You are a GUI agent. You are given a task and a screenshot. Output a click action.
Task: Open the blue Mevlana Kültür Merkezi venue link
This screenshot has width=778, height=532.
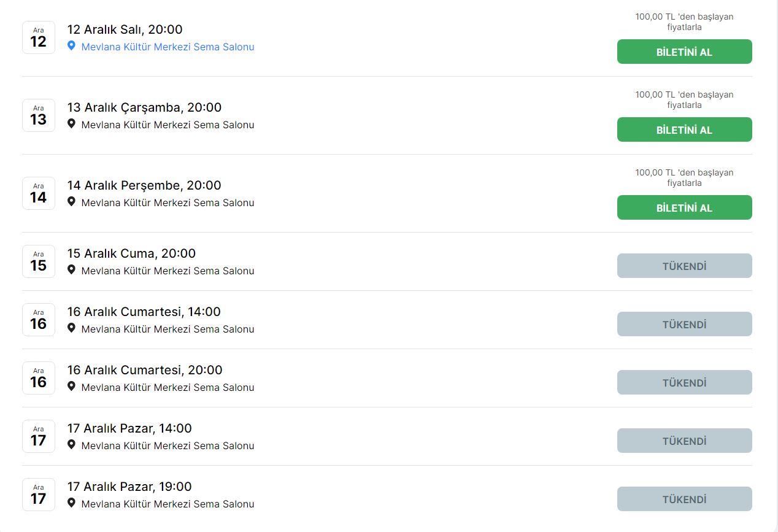[168, 47]
